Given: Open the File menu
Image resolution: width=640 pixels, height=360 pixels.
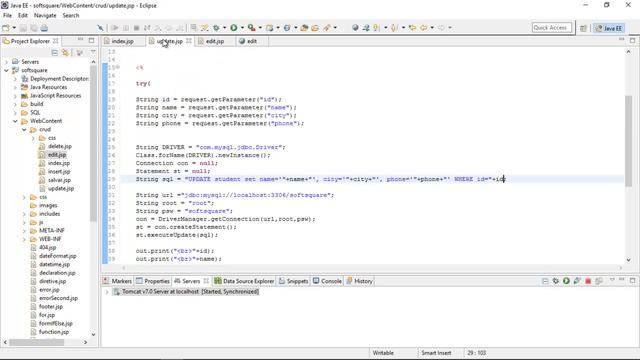Looking at the screenshot, I should tap(7, 15).
